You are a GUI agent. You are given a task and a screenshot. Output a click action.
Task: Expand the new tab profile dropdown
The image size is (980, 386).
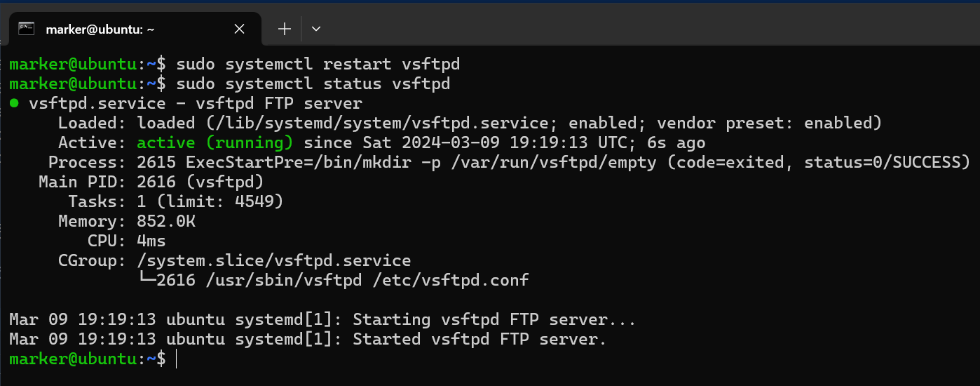click(x=316, y=29)
